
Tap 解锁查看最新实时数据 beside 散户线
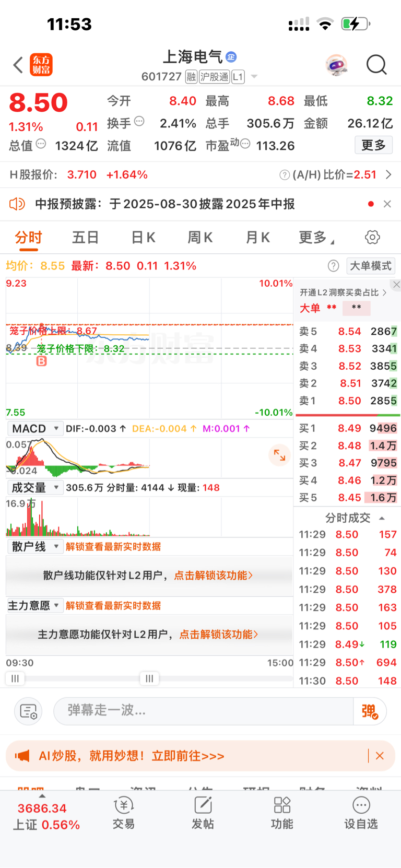click(x=113, y=547)
